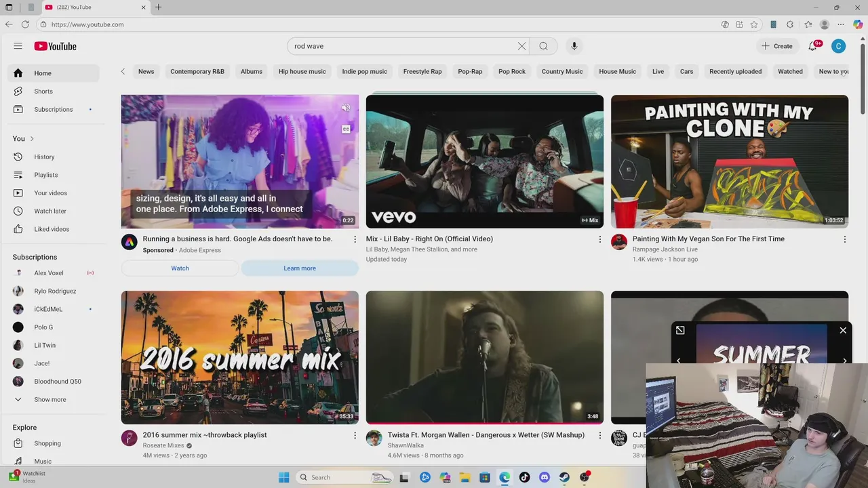868x488 pixels.
Task: Start voice search with the microphone
Action: pos(574,46)
